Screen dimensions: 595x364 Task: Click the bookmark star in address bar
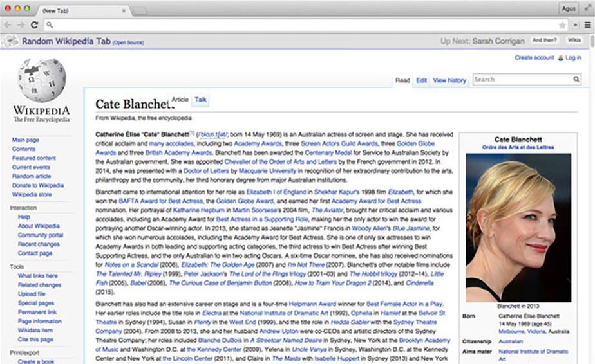click(562, 25)
